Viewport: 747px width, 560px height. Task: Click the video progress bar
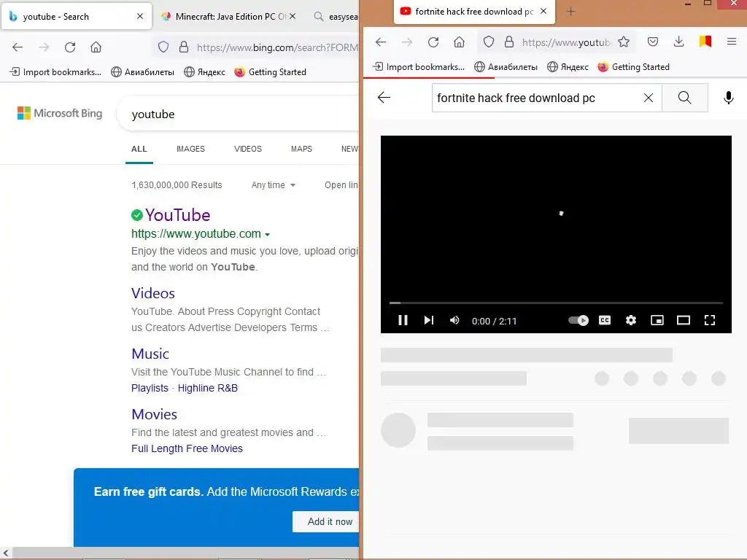point(556,303)
